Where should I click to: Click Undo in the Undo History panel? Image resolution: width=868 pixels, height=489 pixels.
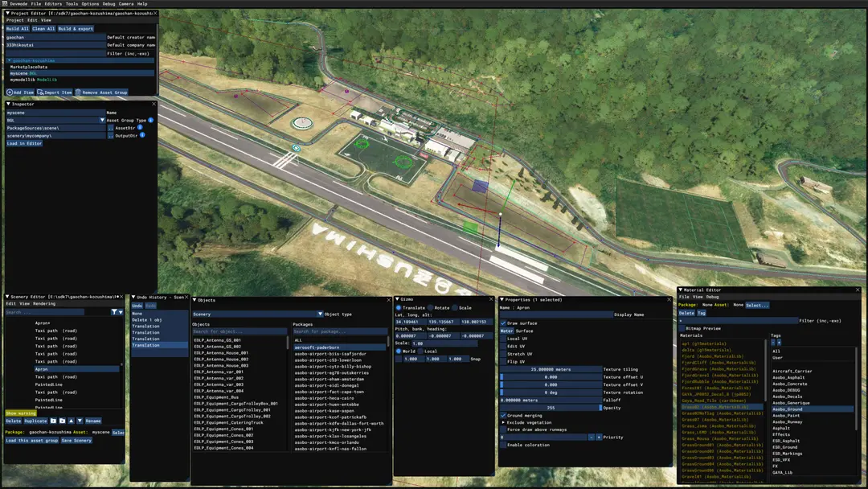click(x=137, y=306)
